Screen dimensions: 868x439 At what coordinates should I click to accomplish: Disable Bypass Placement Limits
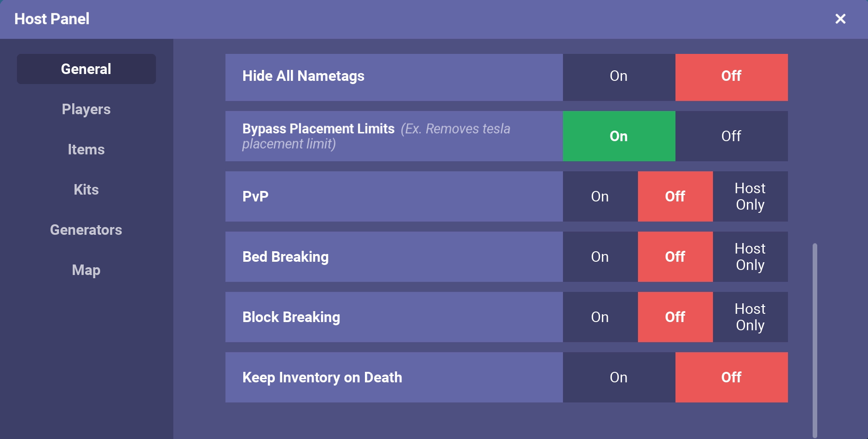tap(731, 136)
